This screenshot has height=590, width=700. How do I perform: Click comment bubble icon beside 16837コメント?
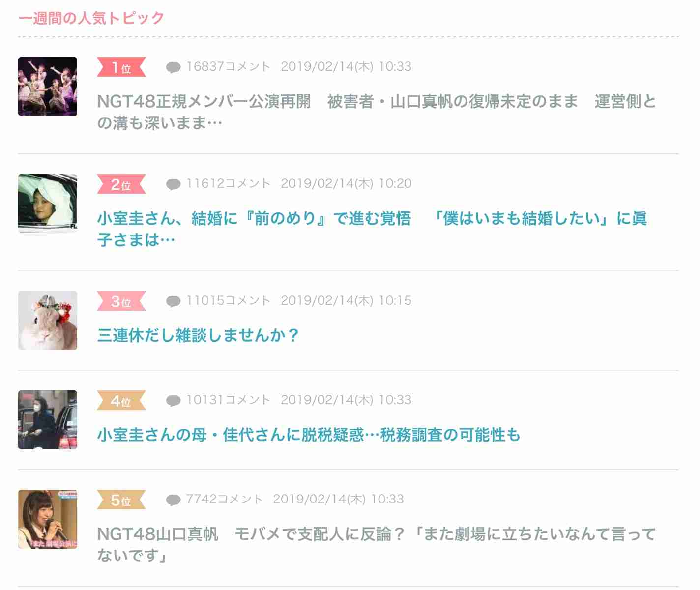[x=173, y=67]
